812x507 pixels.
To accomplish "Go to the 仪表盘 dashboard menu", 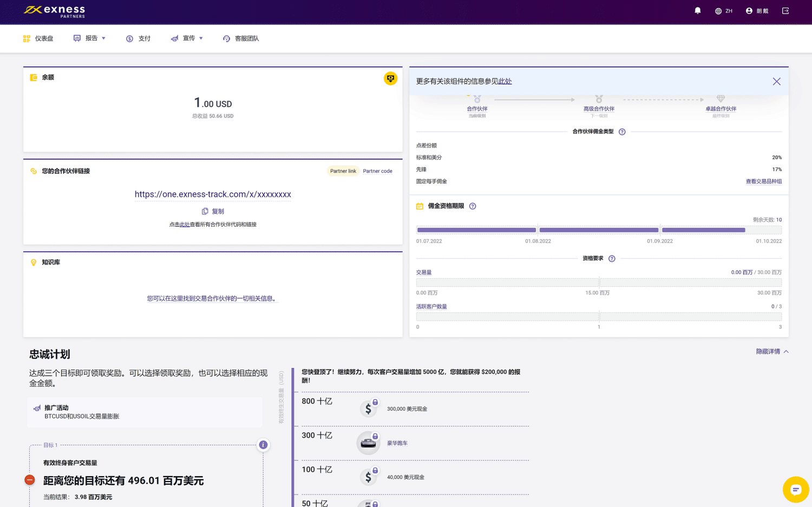I will [38, 38].
